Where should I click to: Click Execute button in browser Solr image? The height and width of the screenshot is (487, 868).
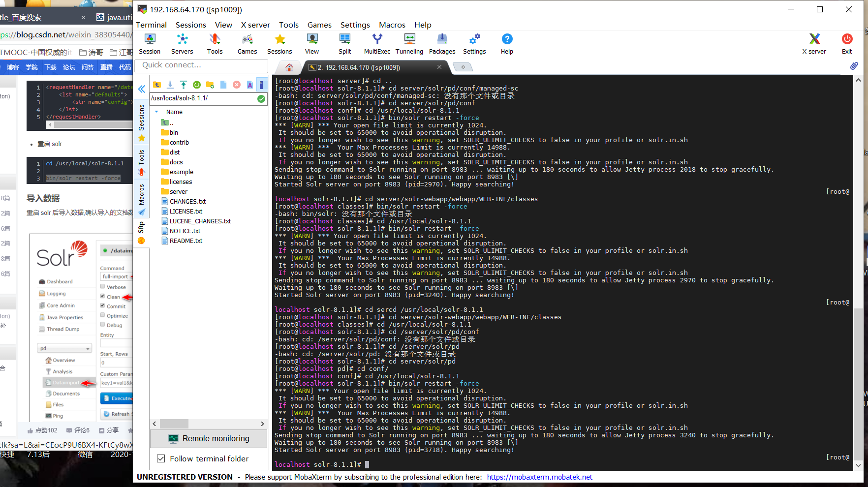point(117,398)
